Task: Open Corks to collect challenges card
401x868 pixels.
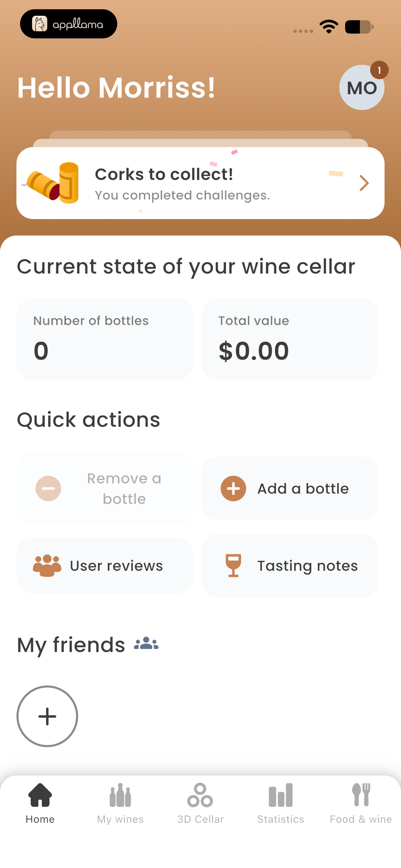Action: click(200, 183)
